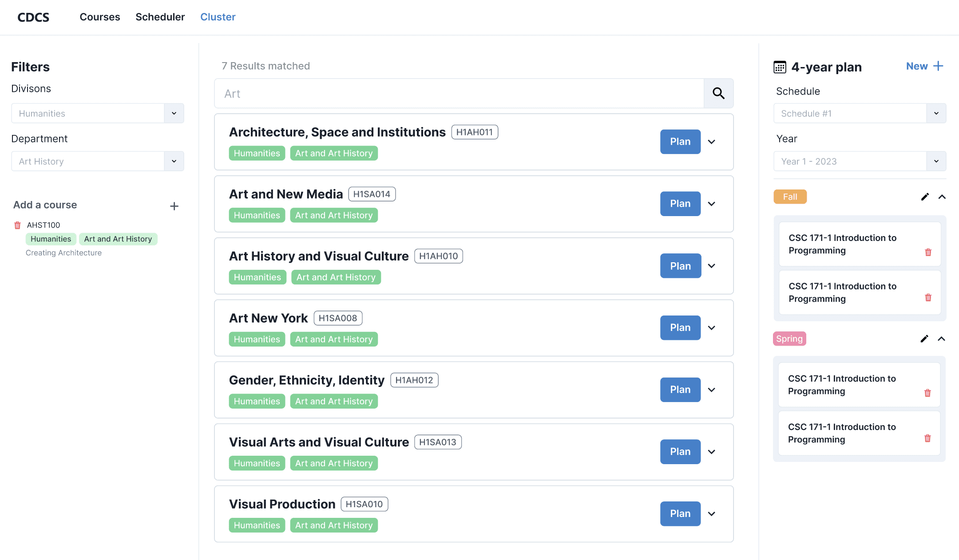Image resolution: width=959 pixels, height=560 pixels.
Task: Click the 4-year plan calendar icon
Action: [x=780, y=67]
